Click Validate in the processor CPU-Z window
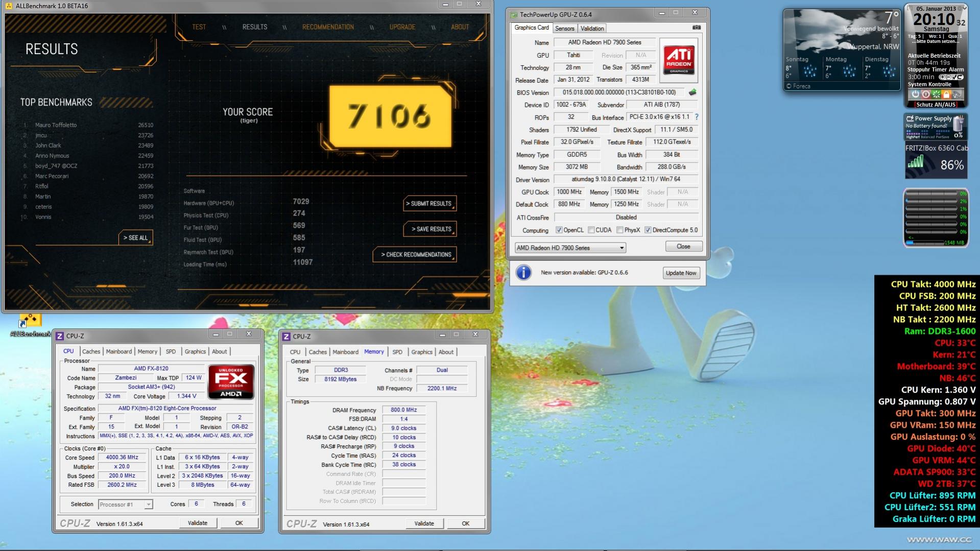Screen dimensions: 980x551 click(198, 523)
